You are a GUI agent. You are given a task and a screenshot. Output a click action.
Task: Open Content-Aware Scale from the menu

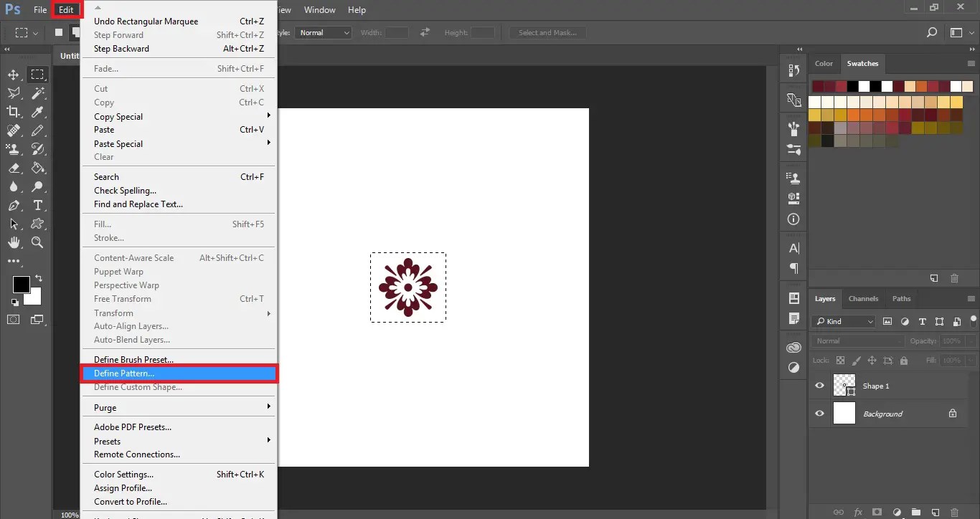(x=135, y=257)
